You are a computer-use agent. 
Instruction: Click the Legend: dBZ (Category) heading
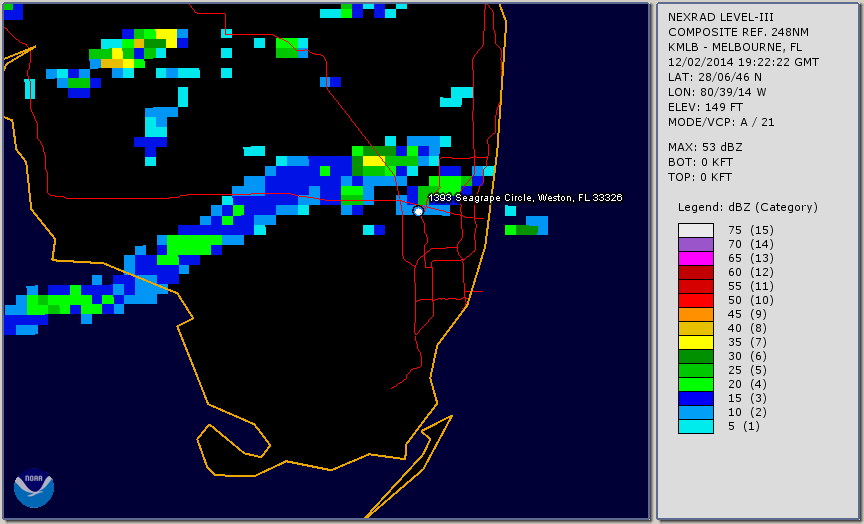pos(748,207)
